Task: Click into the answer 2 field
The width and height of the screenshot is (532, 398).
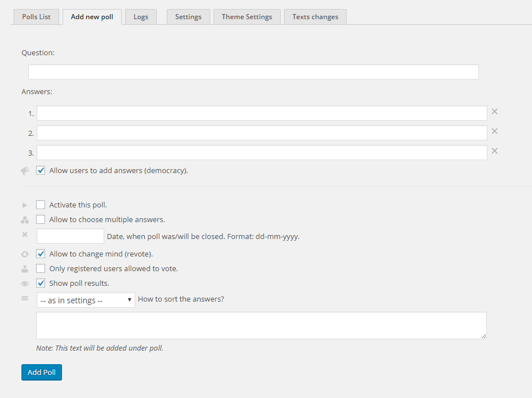Action: pyautogui.click(x=262, y=132)
